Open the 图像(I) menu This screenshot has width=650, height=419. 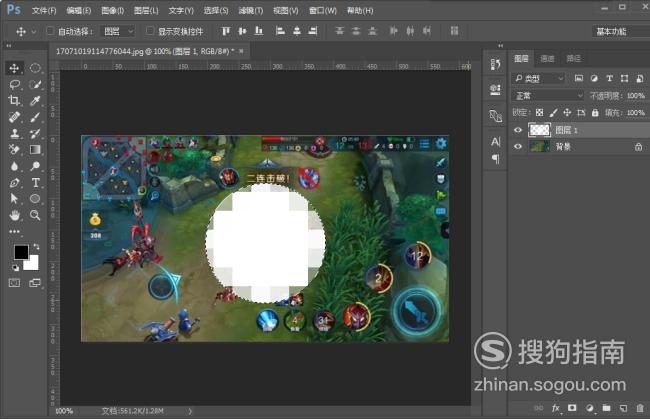[113, 10]
